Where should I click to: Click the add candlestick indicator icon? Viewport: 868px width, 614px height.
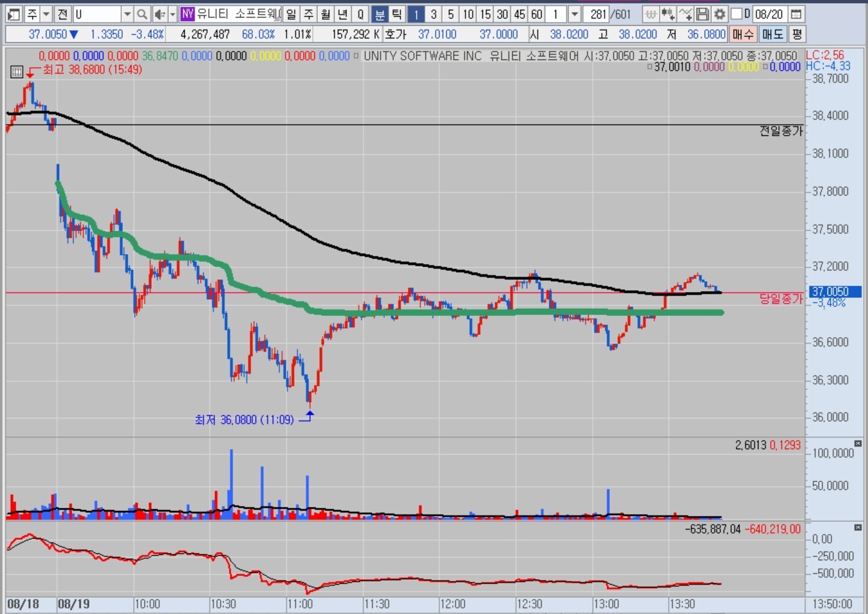click(x=667, y=14)
